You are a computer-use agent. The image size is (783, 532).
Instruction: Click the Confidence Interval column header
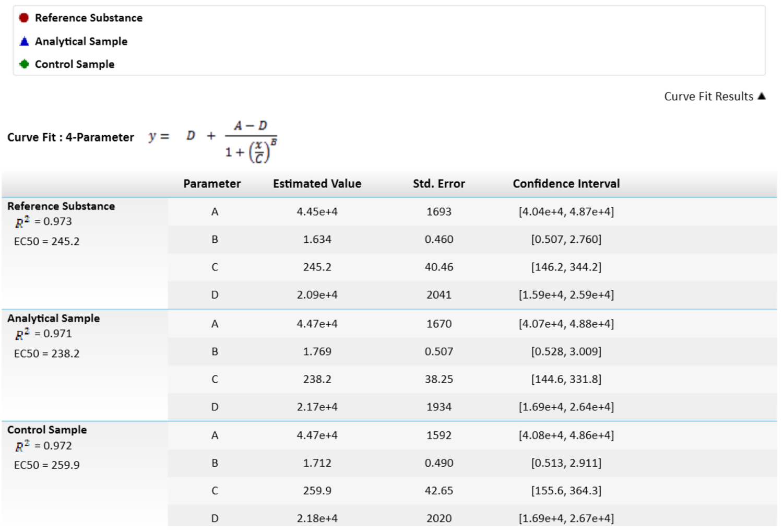pos(566,184)
